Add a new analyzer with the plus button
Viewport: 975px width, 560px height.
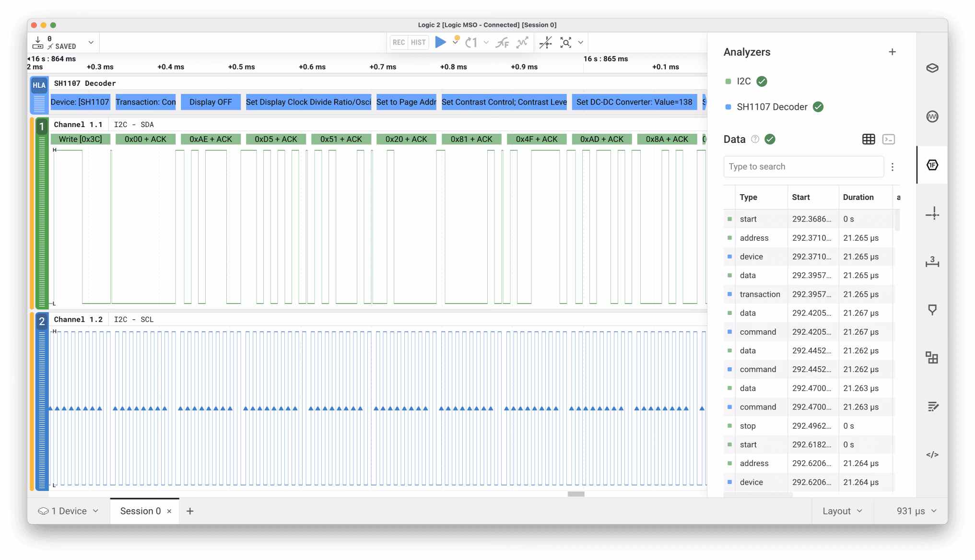tap(893, 51)
